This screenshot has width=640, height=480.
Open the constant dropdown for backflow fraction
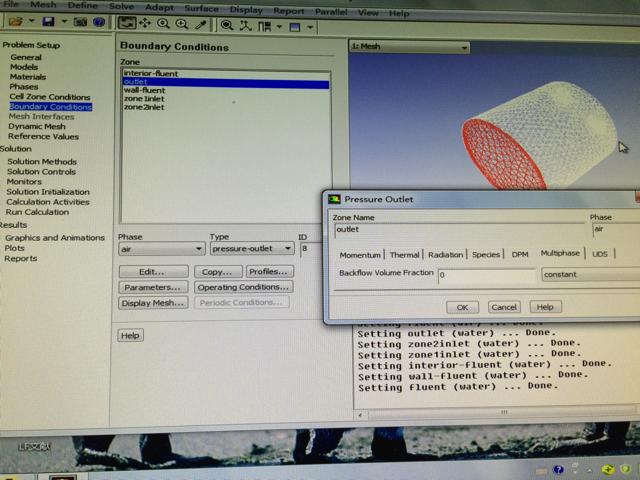[x=590, y=274]
